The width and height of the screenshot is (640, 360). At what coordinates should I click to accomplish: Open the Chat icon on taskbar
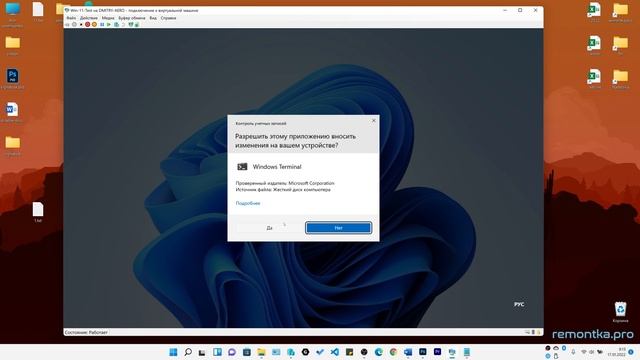pyautogui.click(x=232, y=352)
